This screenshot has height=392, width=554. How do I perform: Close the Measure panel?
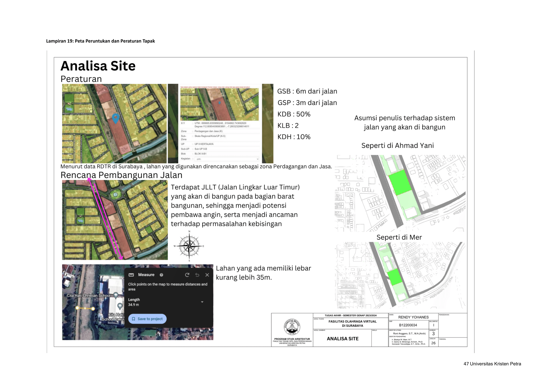coord(207,275)
